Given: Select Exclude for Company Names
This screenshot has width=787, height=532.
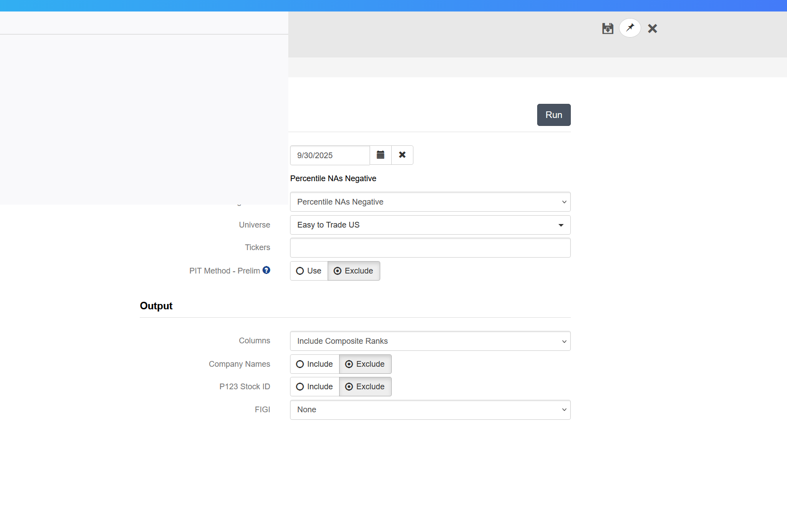Looking at the screenshot, I should [x=365, y=364].
